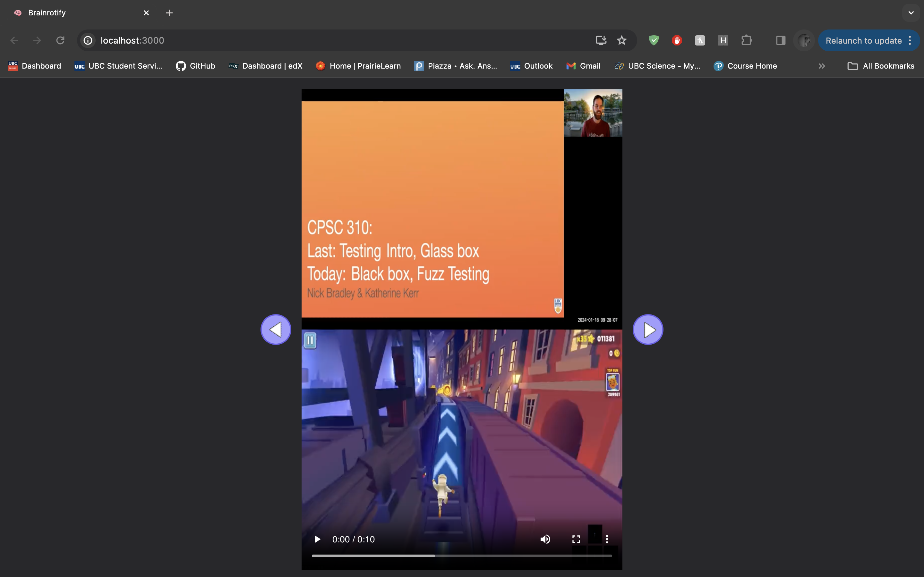Click the purple next video arrow button
Screen dimensions: 924x577
[x=648, y=329]
